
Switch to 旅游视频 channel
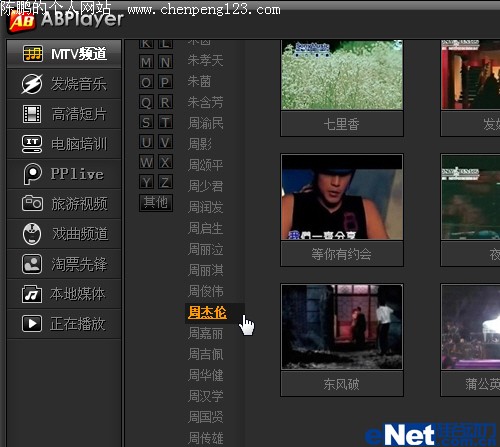(x=64, y=204)
